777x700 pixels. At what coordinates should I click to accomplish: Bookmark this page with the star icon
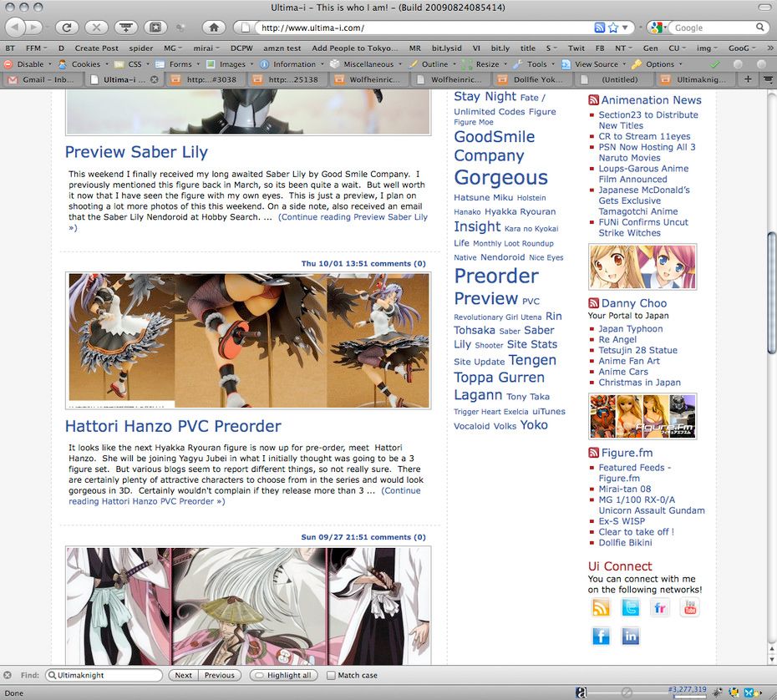coord(613,28)
